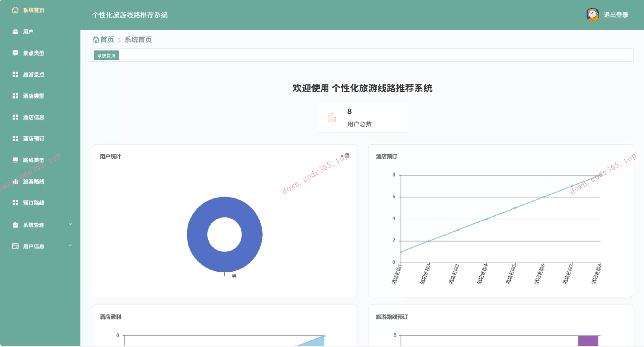Open 预订路线 from the sidebar

[34, 203]
